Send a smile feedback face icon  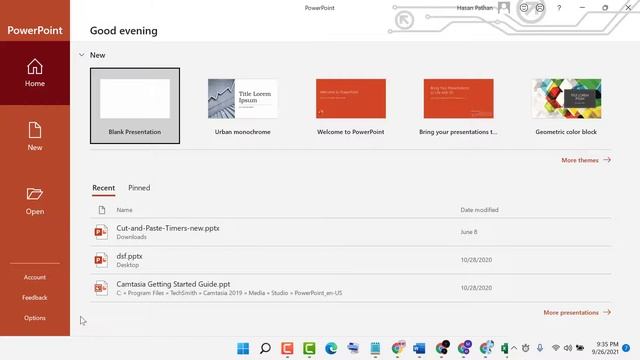[x=524, y=8]
